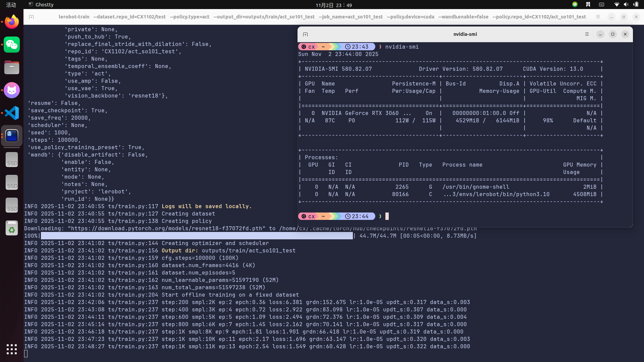Open the Ghostty app menu in the top bar
This screenshot has height=362, width=644.
(x=41, y=5)
